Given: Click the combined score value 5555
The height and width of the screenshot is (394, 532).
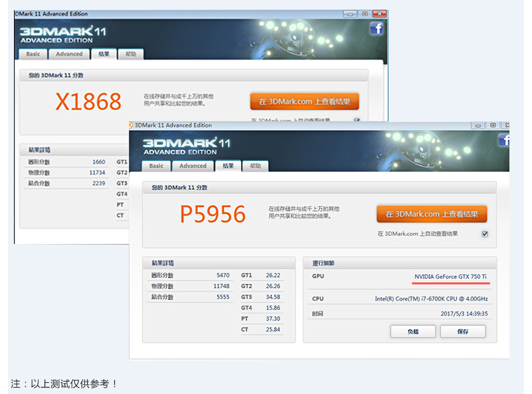Looking at the screenshot, I should (223, 297).
